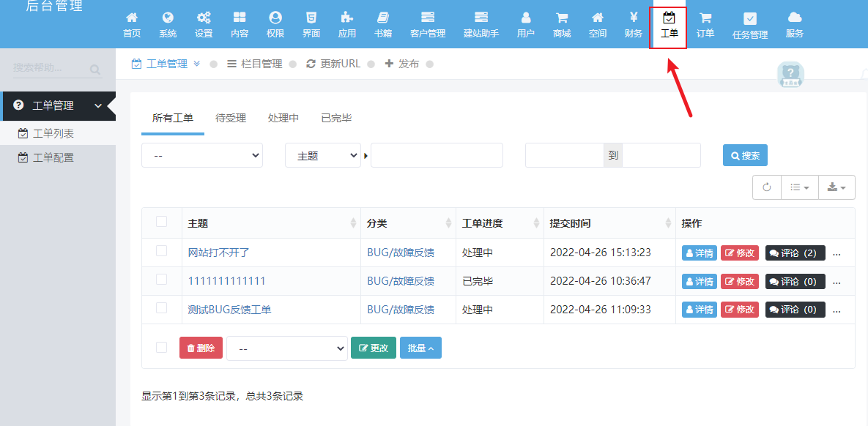Image resolution: width=868 pixels, height=426 pixels.
Task: Click the blue 搜索 button
Action: 745,155
